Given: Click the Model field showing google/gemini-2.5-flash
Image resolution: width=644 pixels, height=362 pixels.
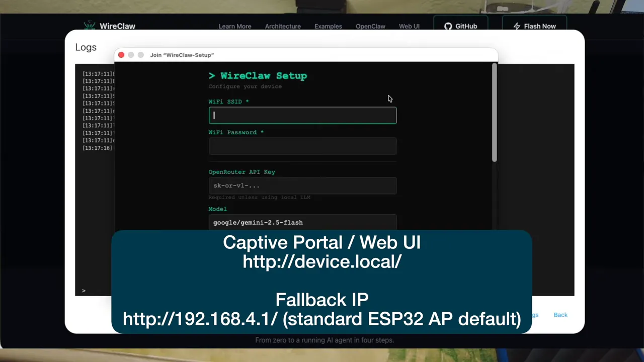Looking at the screenshot, I should [x=302, y=222].
